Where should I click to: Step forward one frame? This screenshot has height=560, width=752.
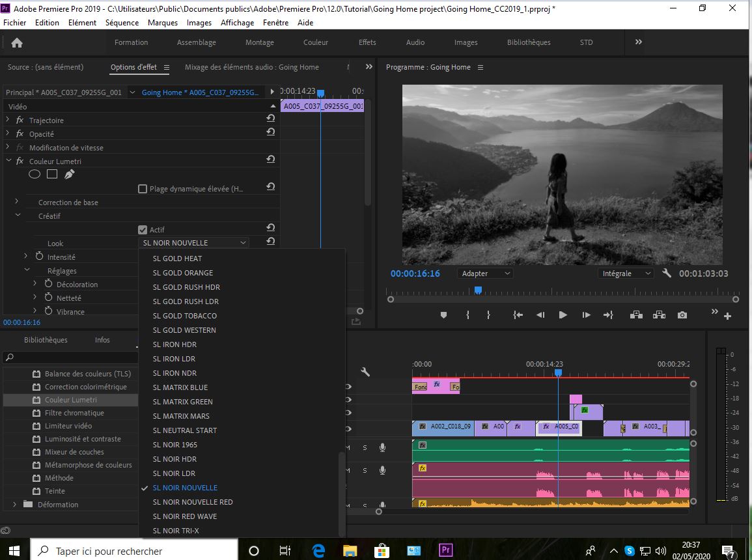pos(586,315)
